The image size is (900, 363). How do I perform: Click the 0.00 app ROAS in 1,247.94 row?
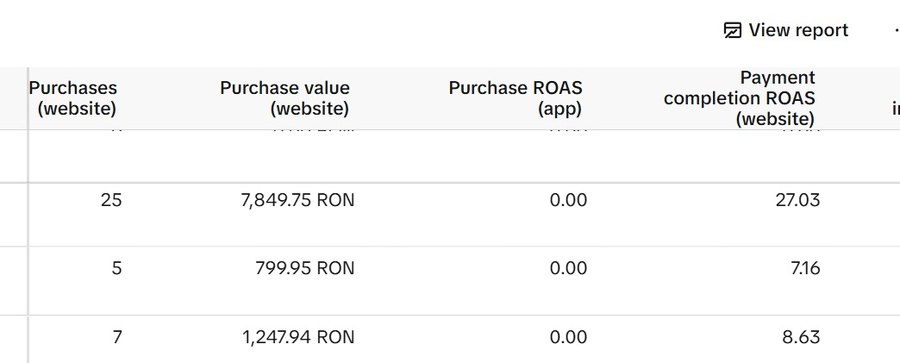point(568,337)
